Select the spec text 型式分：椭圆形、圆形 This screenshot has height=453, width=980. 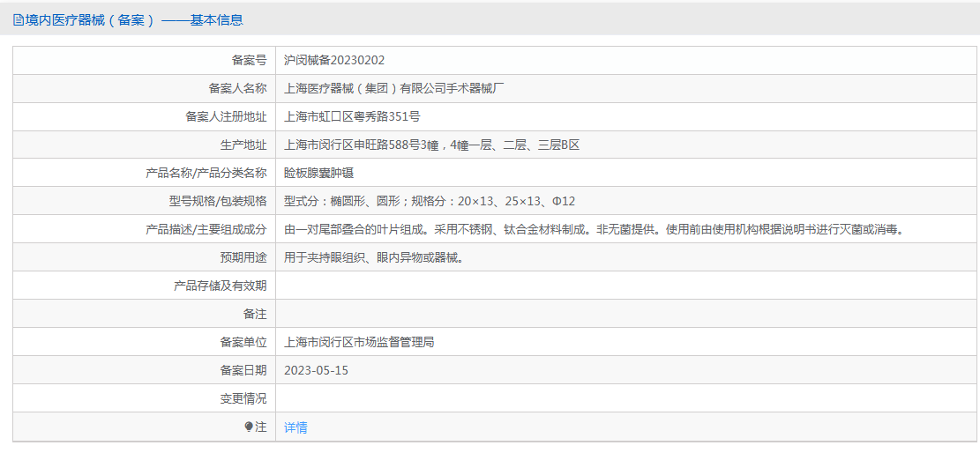coord(342,201)
